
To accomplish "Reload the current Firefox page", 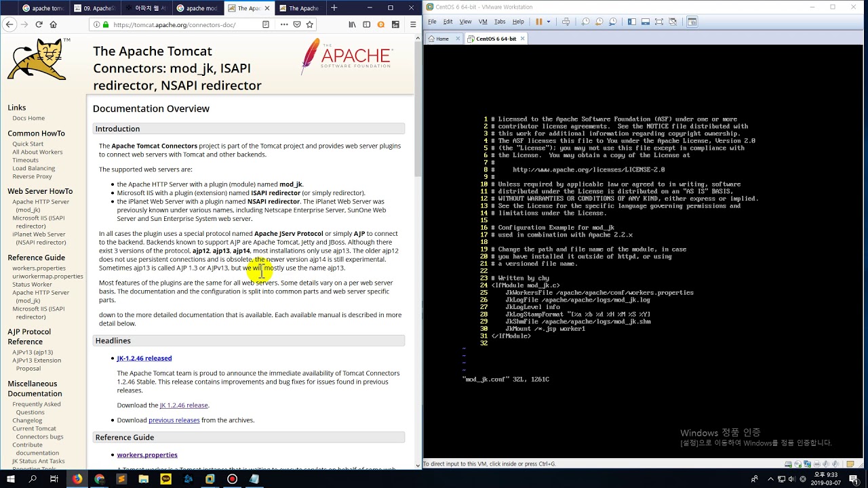I will (x=39, y=24).
